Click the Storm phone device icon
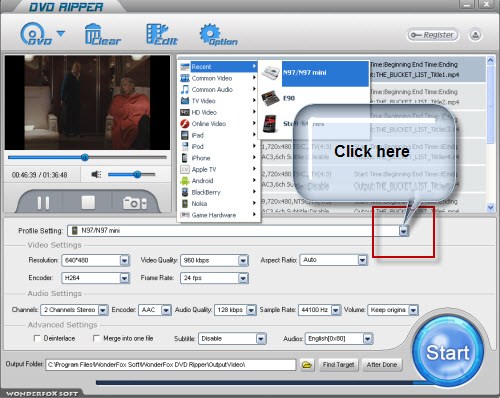The height and width of the screenshot is (398, 500). (270, 124)
